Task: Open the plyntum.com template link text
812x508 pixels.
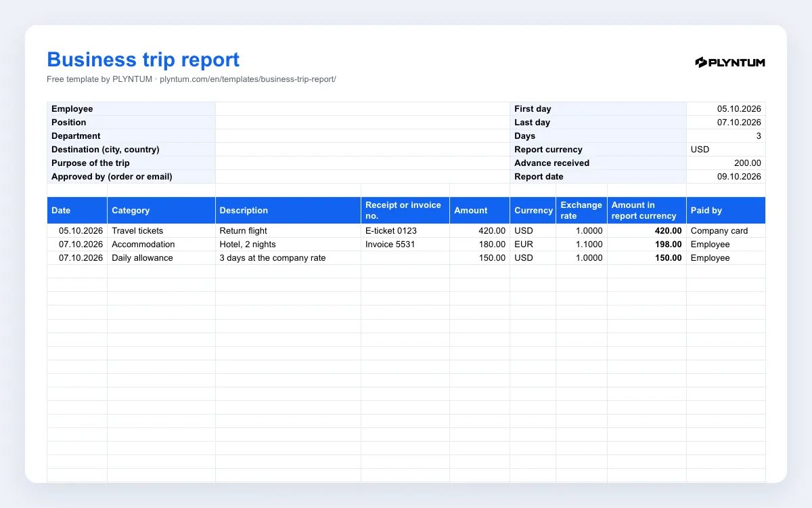Action: coord(248,79)
